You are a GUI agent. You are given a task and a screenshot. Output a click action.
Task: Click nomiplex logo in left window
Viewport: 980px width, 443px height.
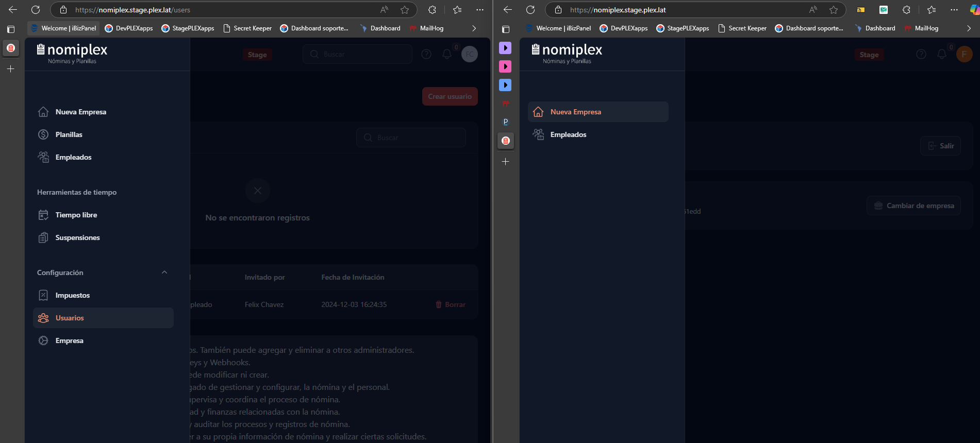coord(72,53)
